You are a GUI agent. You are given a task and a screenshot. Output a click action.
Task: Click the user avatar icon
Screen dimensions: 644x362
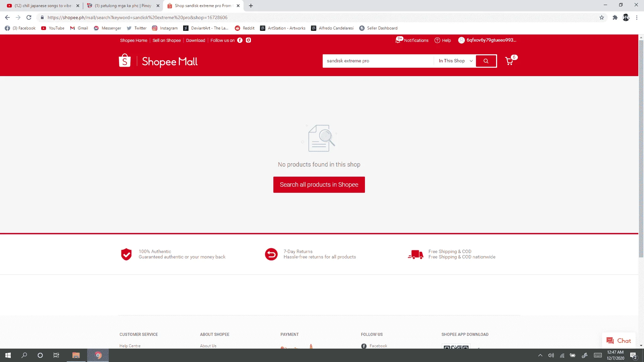tap(462, 40)
